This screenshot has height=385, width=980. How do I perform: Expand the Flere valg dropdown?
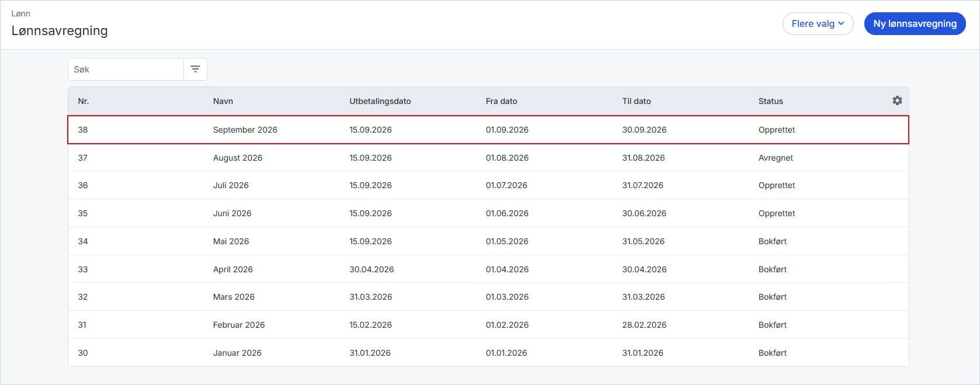pyautogui.click(x=818, y=23)
